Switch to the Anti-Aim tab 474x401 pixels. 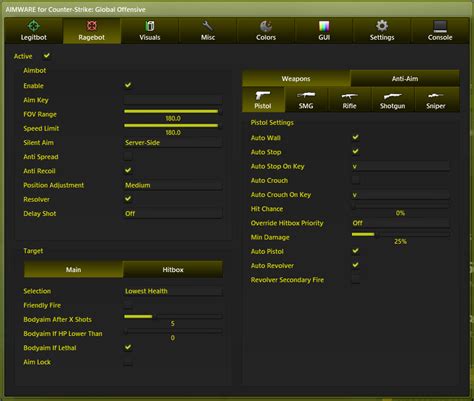point(405,79)
